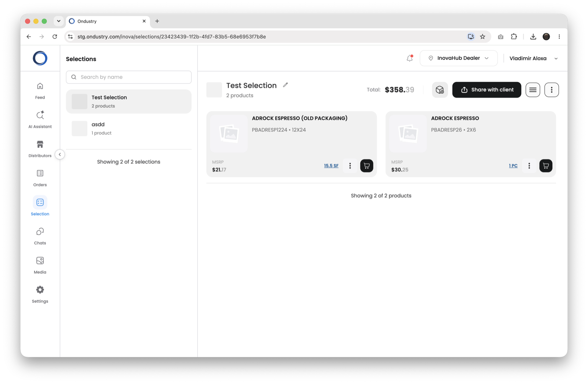Screen dimensions: 588x384
Task: Go to Distributors
Action: pos(40,148)
